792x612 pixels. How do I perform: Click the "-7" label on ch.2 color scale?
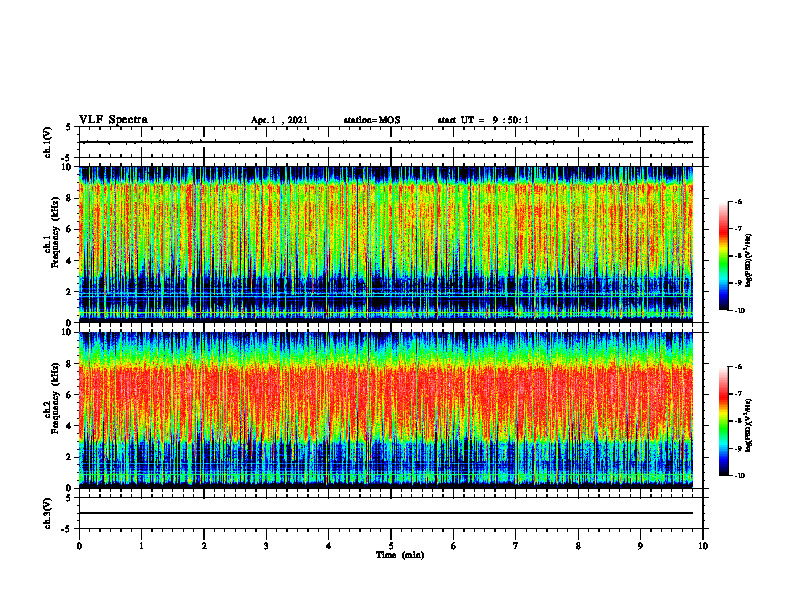pos(738,394)
